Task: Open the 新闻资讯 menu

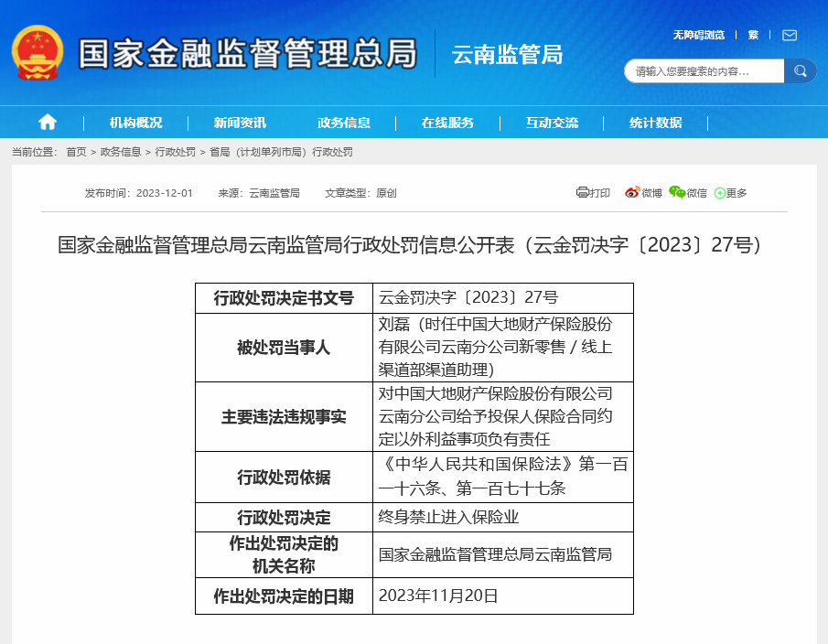Action: (x=240, y=123)
